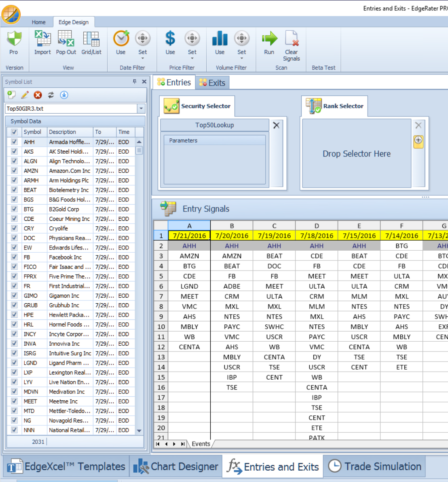Image resolution: width=448 pixels, height=482 pixels.
Task: Open Price Filter Set options
Action: (x=192, y=39)
